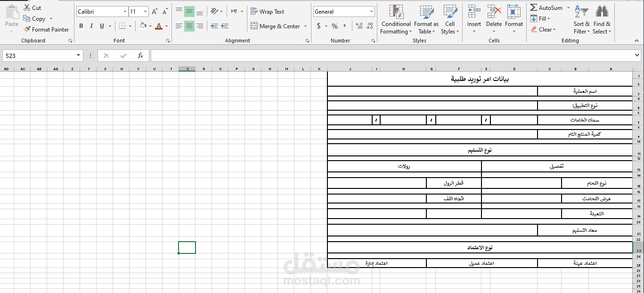Toggle Underline formatting
644x293 pixels.
102,26
